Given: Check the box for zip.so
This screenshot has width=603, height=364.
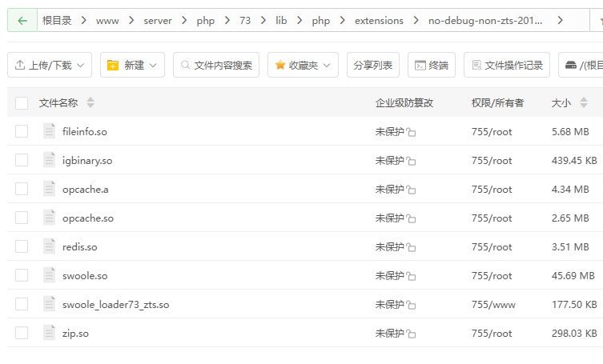Looking at the screenshot, I should point(22,334).
